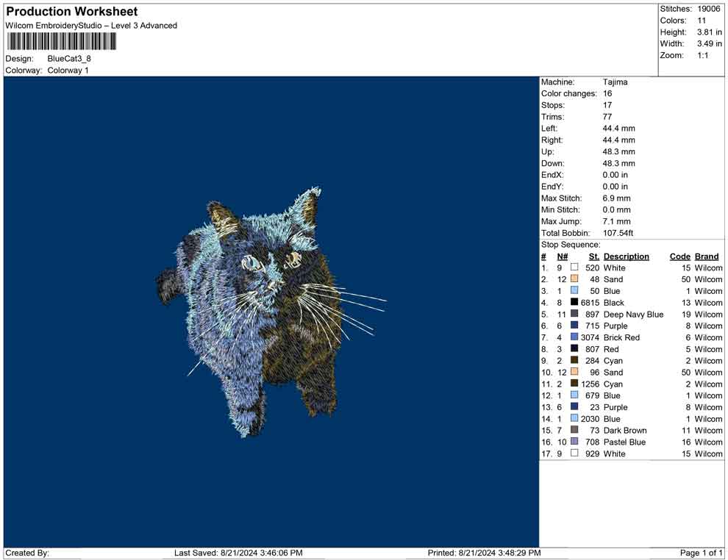Click the embroidered cat design preview
Screen dimensions: 728x560
pos(268,312)
